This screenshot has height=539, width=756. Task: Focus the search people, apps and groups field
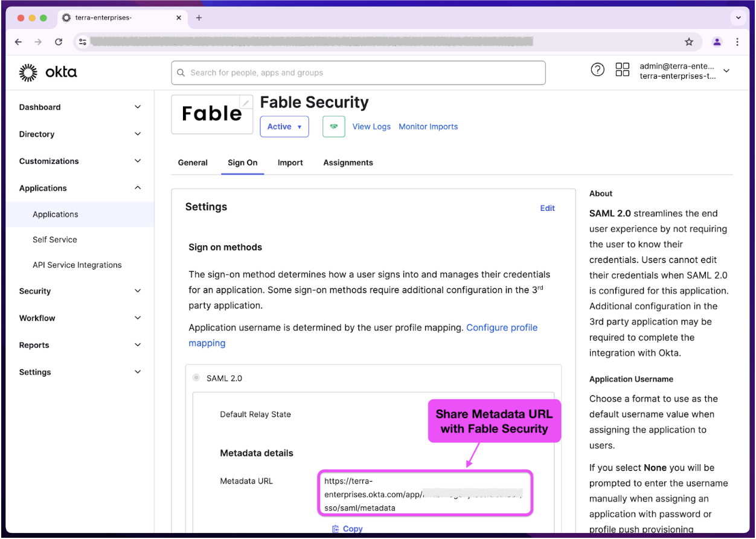tap(358, 73)
